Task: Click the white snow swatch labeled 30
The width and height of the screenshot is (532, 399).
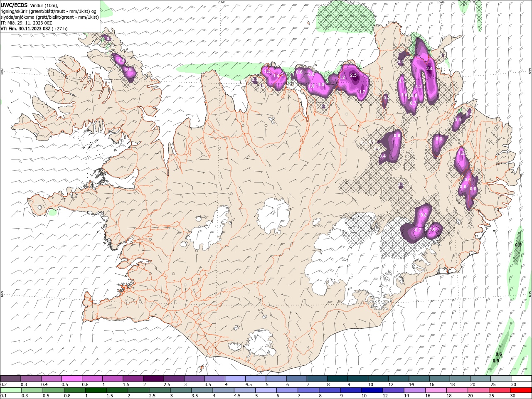Action: coord(521,379)
